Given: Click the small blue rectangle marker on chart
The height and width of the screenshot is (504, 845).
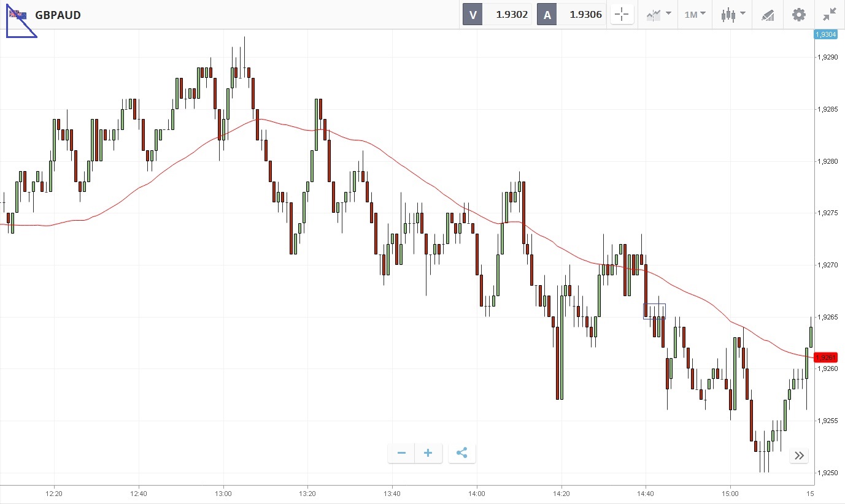Looking at the screenshot, I should pyautogui.click(x=654, y=311).
